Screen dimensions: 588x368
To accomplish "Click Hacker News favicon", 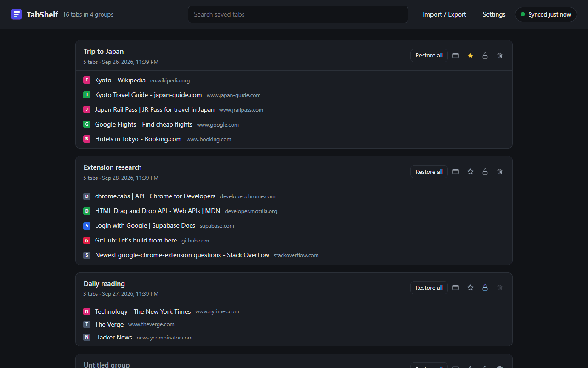I will pos(87,337).
